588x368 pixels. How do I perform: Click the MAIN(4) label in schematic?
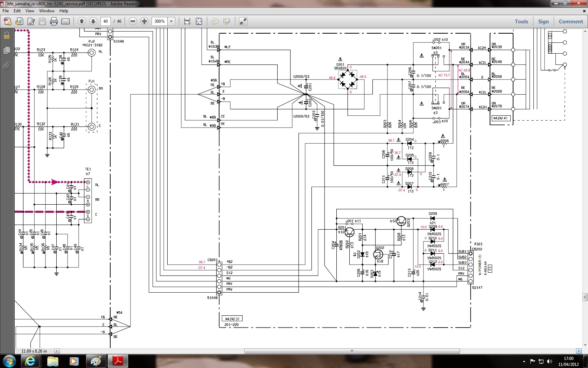[x=501, y=118]
